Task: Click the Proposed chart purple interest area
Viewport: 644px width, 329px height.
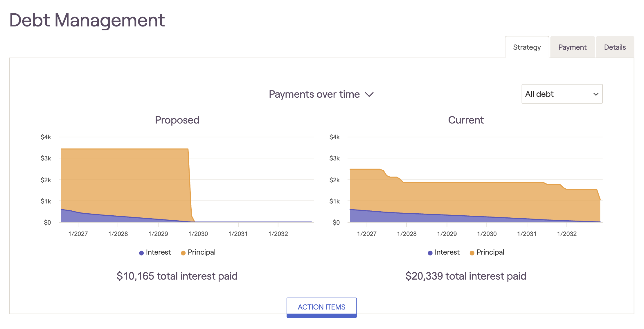Action: point(87,217)
